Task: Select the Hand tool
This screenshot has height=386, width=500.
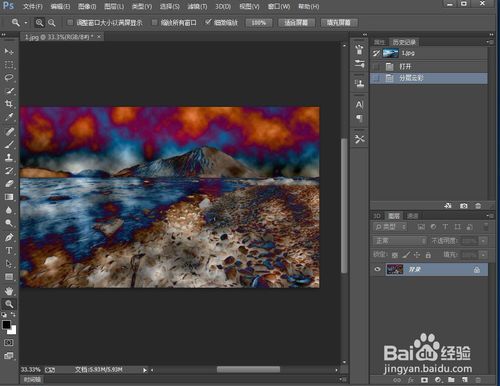Action: (9, 291)
